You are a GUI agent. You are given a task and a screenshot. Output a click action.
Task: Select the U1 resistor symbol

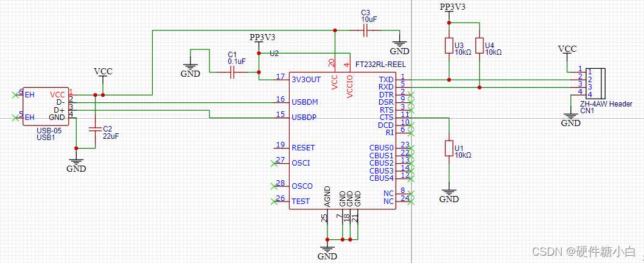click(x=449, y=149)
